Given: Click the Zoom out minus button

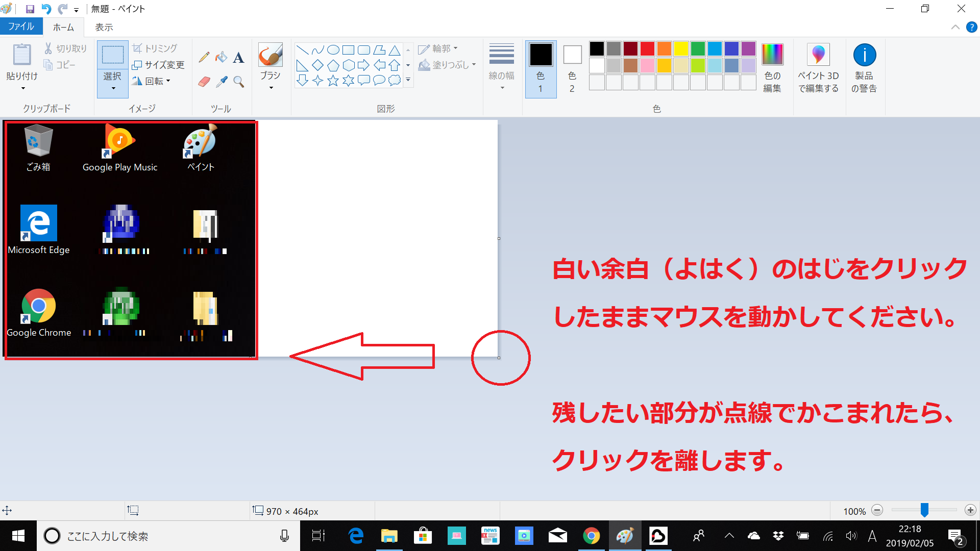Looking at the screenshot, I should tap(877, 510).
